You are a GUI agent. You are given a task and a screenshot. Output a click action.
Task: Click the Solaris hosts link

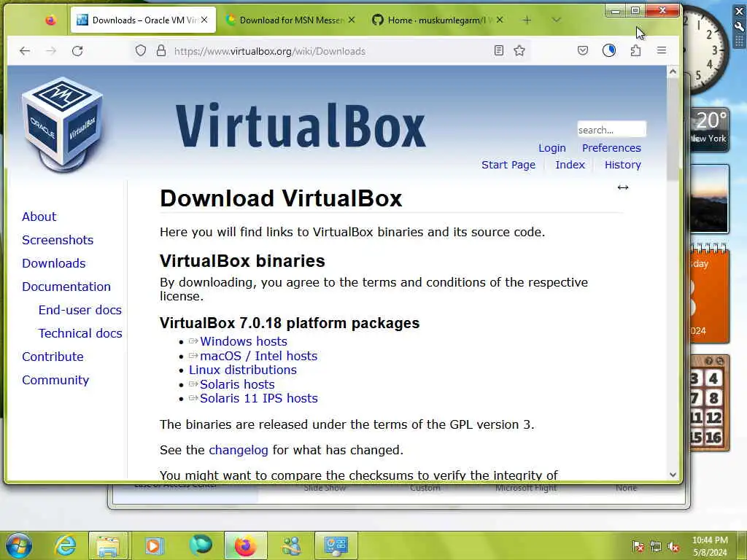pyautogui.click(x=237, y=384)
